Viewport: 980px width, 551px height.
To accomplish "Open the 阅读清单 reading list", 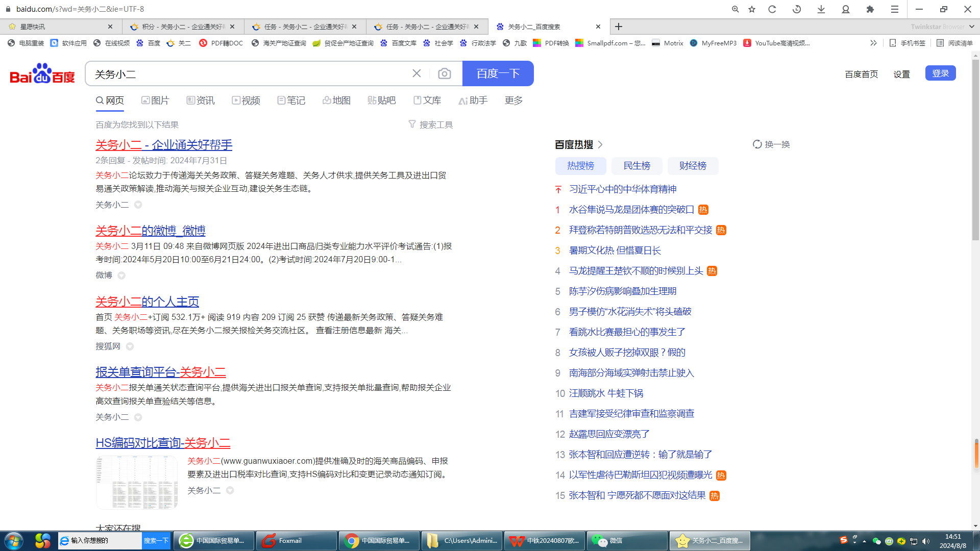I will coord(954,43).
